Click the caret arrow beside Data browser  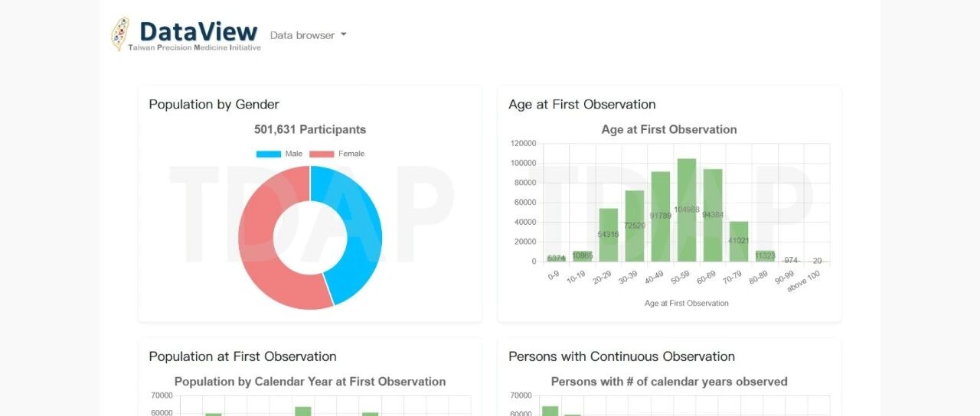344,34
